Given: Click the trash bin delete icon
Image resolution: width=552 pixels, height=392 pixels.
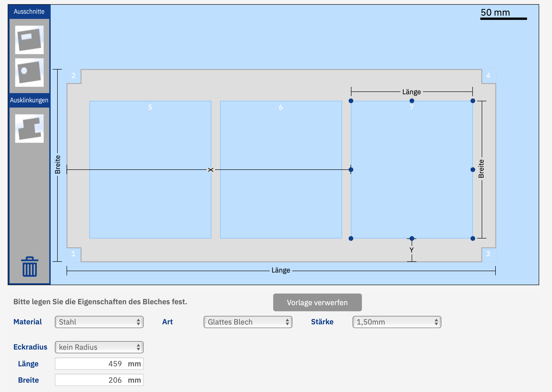Looking at the screenshot, I should click(29, 266).
